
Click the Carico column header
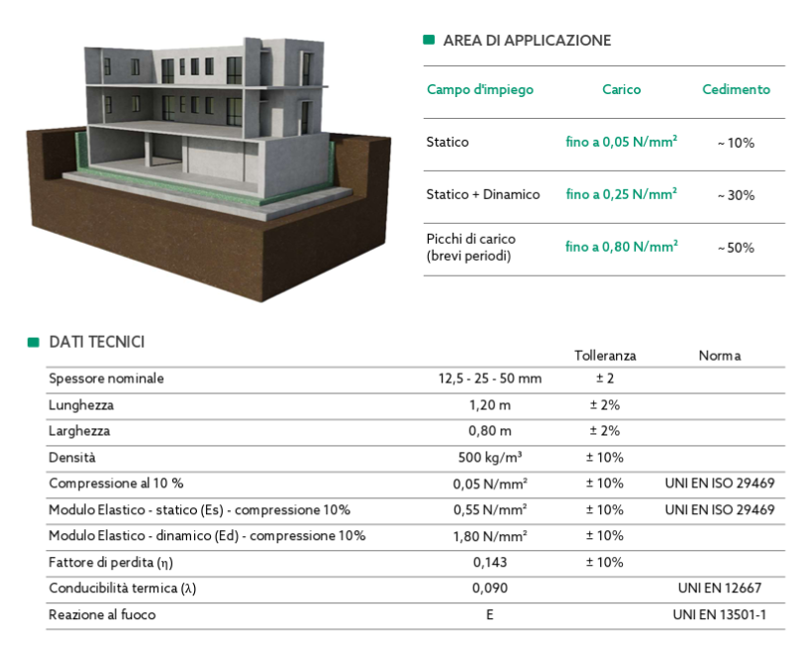(621, 89)
